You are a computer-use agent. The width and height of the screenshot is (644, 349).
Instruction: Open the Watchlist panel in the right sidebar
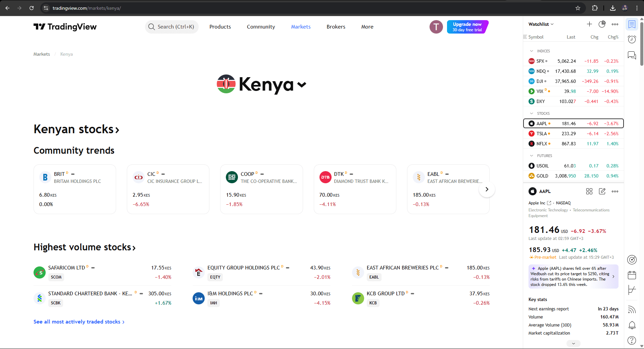click(x=632, y=24)
